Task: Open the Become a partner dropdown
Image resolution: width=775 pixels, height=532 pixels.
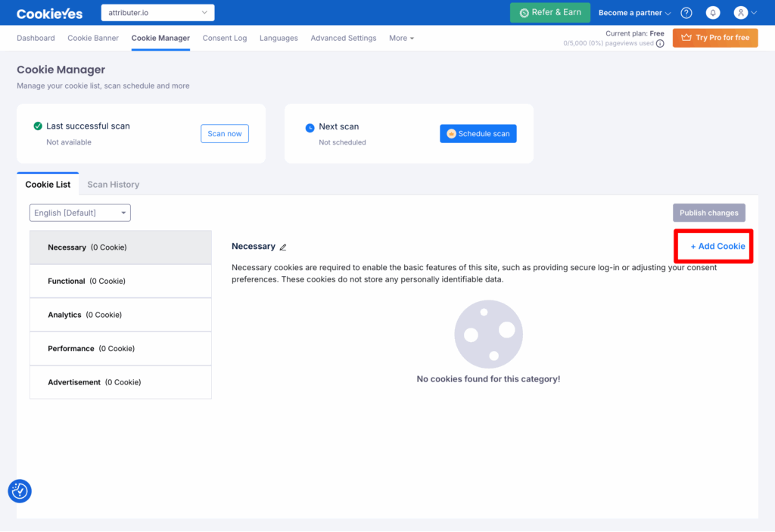Action: click(634, 13)
